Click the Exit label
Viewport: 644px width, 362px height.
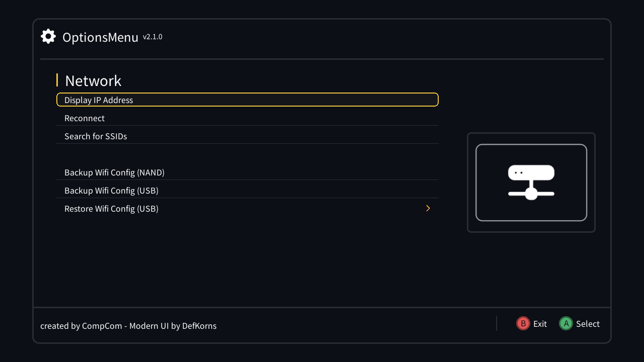[540, 324]
